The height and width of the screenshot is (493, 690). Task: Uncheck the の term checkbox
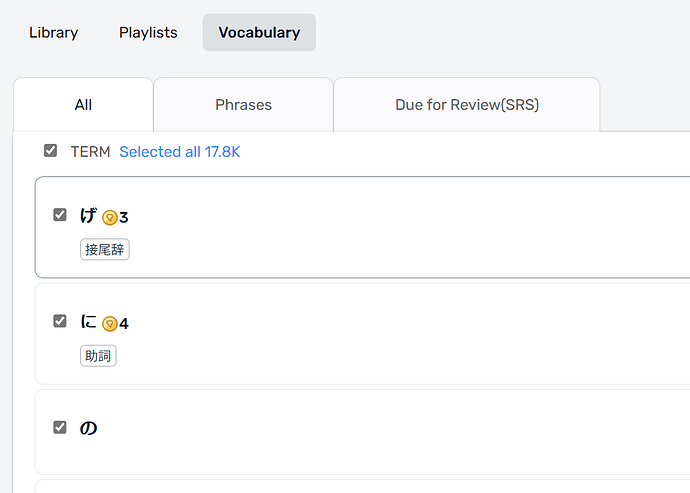click(x=60, y=427)
